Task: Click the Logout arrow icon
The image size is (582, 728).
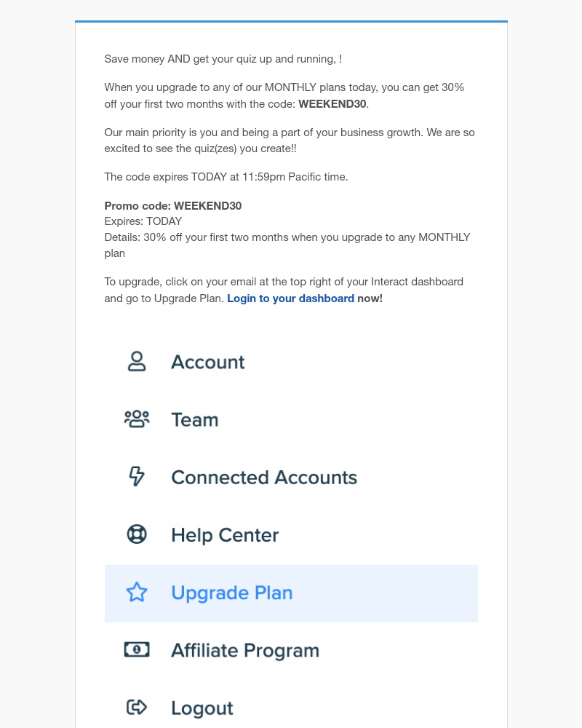Action: click(x=137, y=707)
